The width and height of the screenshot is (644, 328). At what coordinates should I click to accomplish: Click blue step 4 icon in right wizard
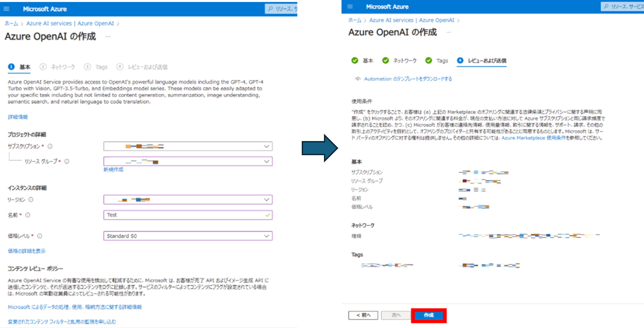point(460,60)
